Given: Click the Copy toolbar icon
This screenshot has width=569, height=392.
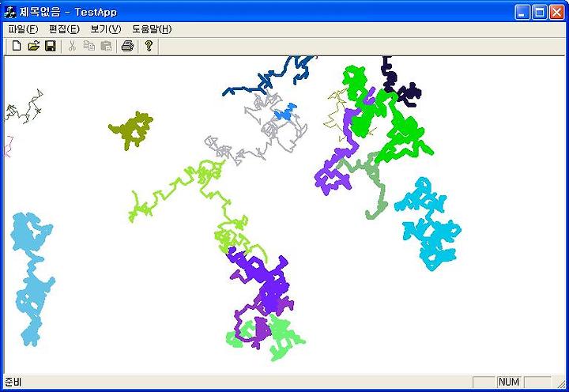Looking at the screenshot, I should [89, 46].
